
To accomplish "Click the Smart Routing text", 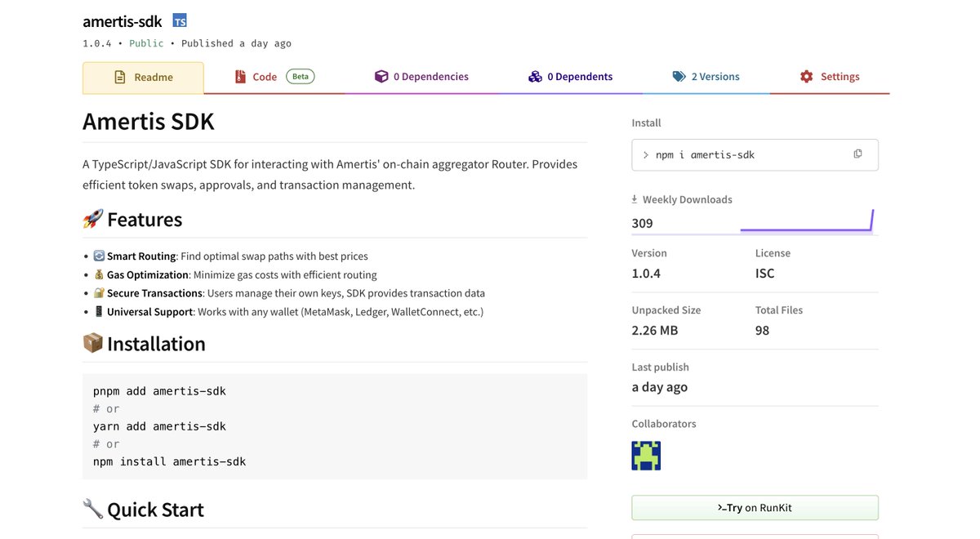I will click(141, 256).
